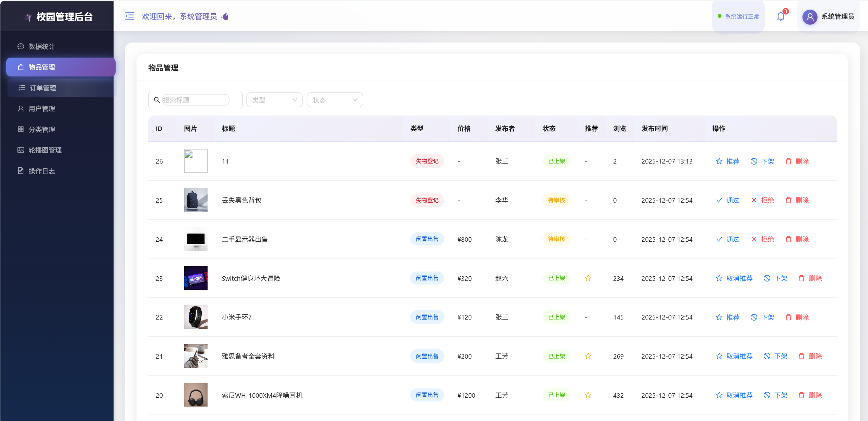Click the star icon in 雅思备考全套资料 row
This screenshot has width=868, height=421.
pyautogui.click(x=588, y=356)
